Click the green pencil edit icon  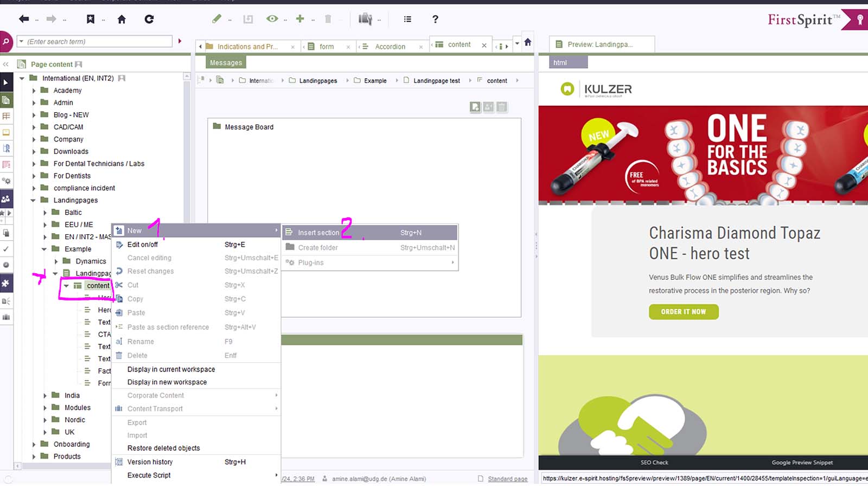[x=216, y=19]
